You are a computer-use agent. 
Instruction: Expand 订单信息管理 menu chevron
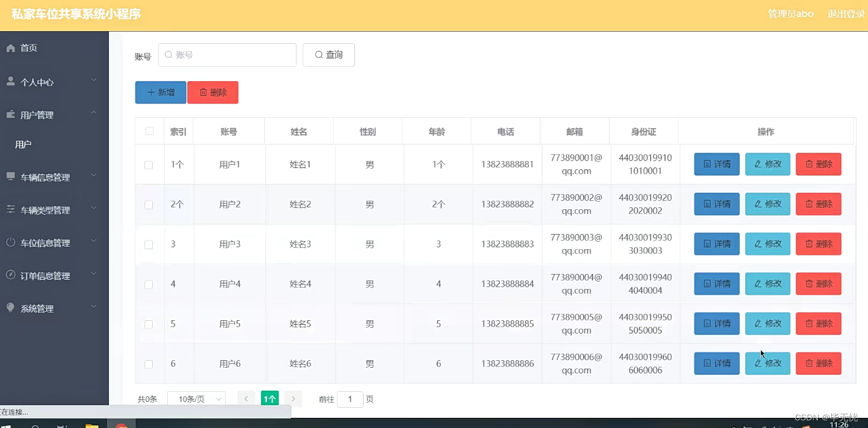tap(94, 274)
